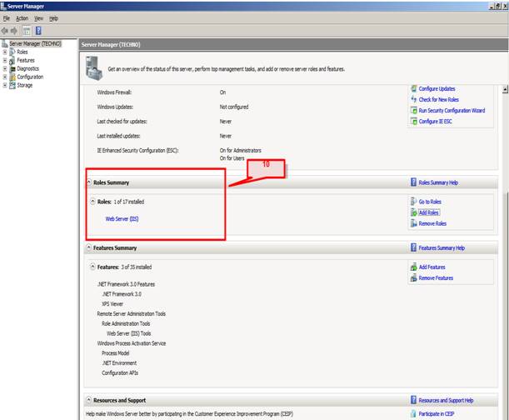Click the Add Roles link
Screen dimensions: 509x420
(428, 212)
